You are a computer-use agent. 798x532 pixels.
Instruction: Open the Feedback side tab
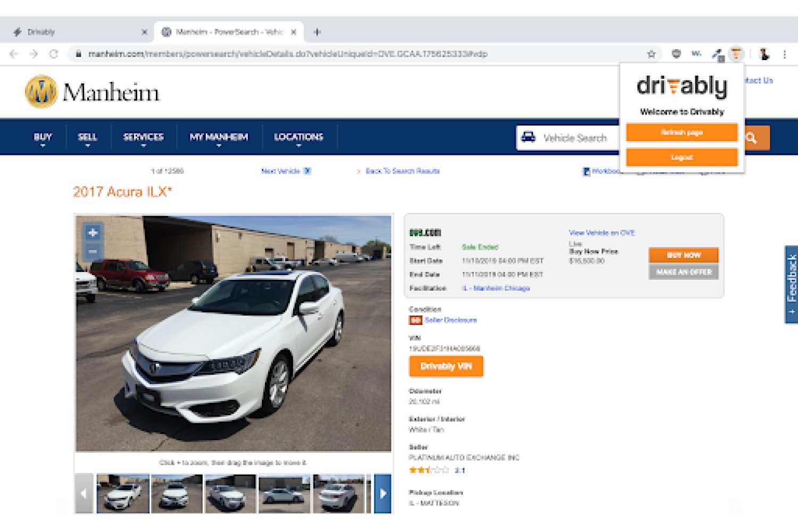click(792, 285)
